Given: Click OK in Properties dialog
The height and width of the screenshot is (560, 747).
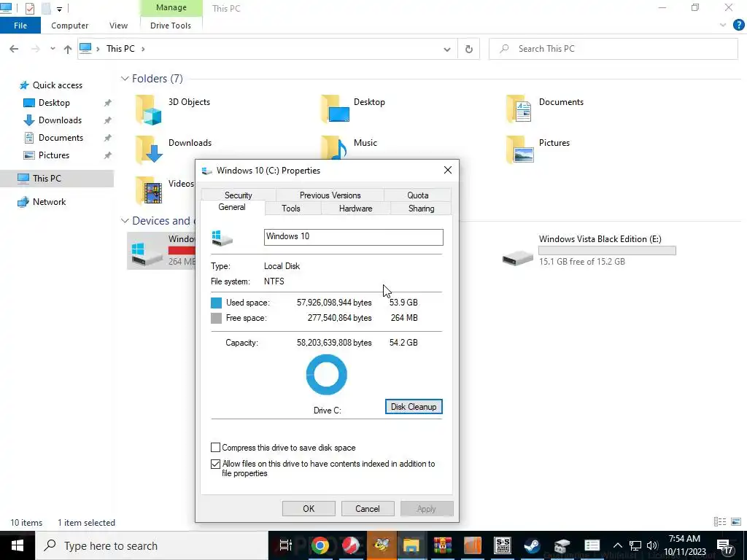Looking at the screenshot, I should [309, 508].
